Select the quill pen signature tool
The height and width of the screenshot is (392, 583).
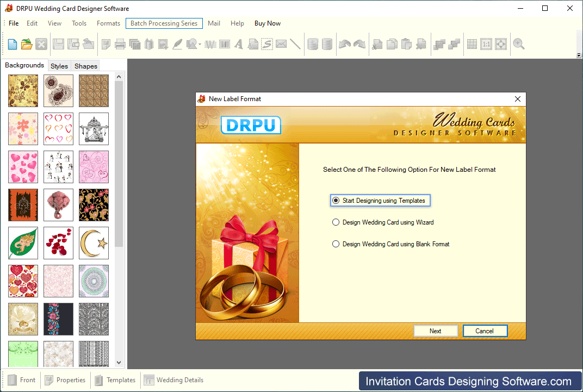coord(177,44)
